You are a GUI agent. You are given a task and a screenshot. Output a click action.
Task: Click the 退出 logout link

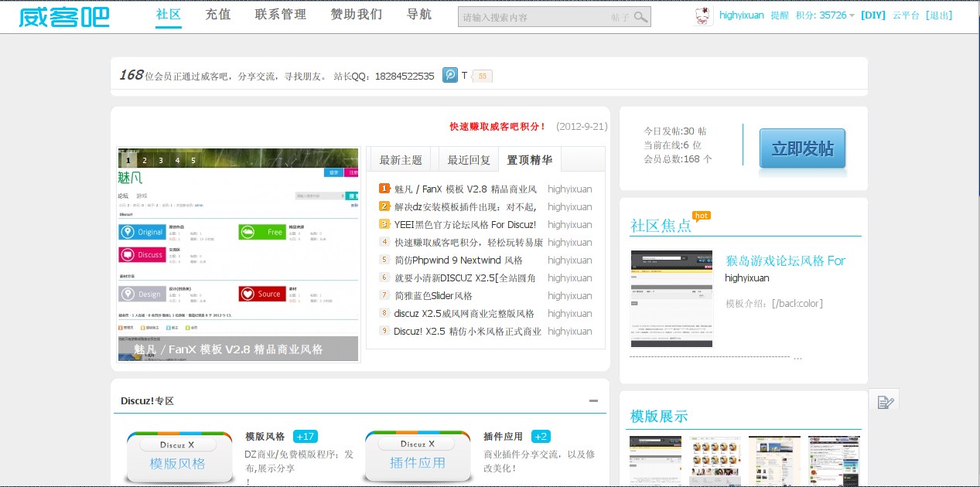pyautogui.click(x=939, y=15)
